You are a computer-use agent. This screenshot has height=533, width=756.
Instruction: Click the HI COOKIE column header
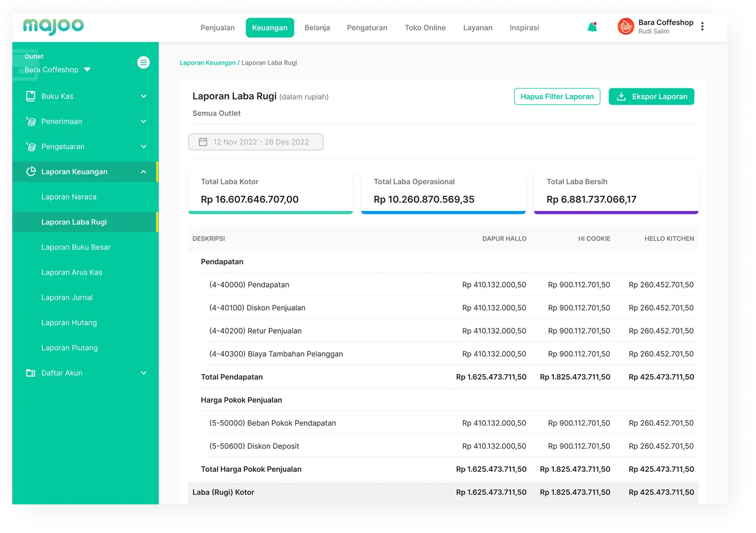pos(594,239)
